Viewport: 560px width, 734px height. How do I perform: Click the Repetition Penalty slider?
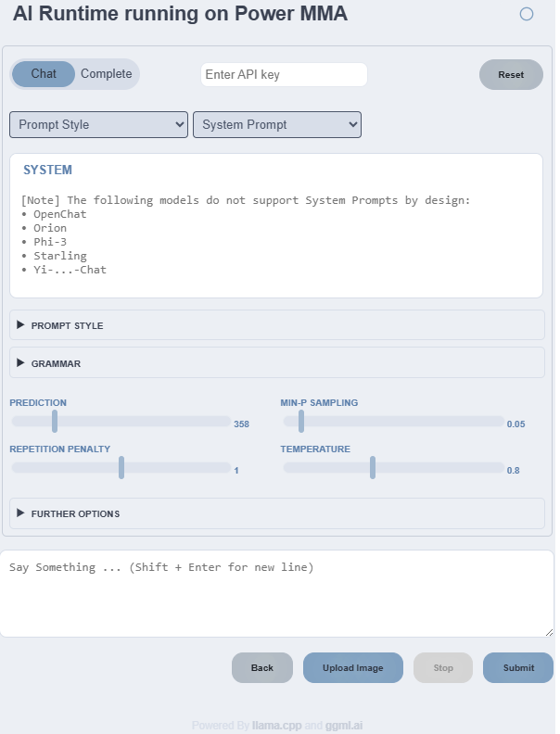point(121,468)
